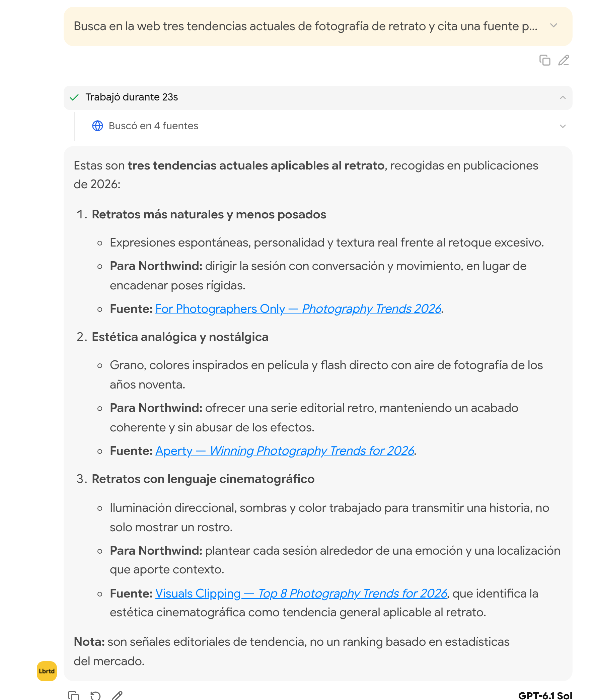Click the Nota paragraph at the bottom
The height and width of the screenshot is (700, 596).
pyautogui.click(x=291, y=651)
